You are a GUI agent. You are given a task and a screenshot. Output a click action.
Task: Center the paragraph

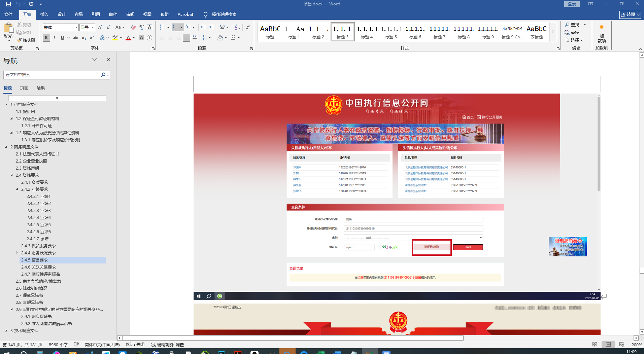click(170, 38)
